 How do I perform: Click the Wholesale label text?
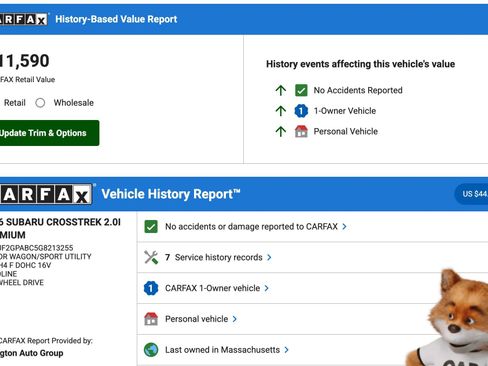74,103
